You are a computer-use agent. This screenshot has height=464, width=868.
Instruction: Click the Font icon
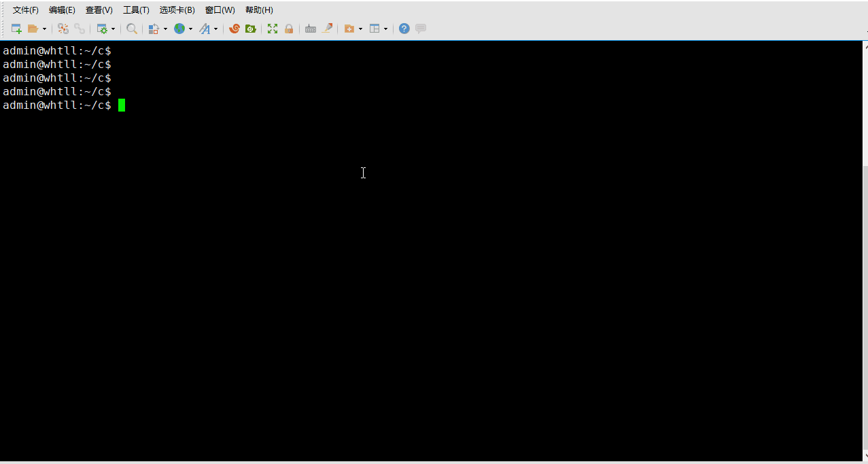[205, 29]
